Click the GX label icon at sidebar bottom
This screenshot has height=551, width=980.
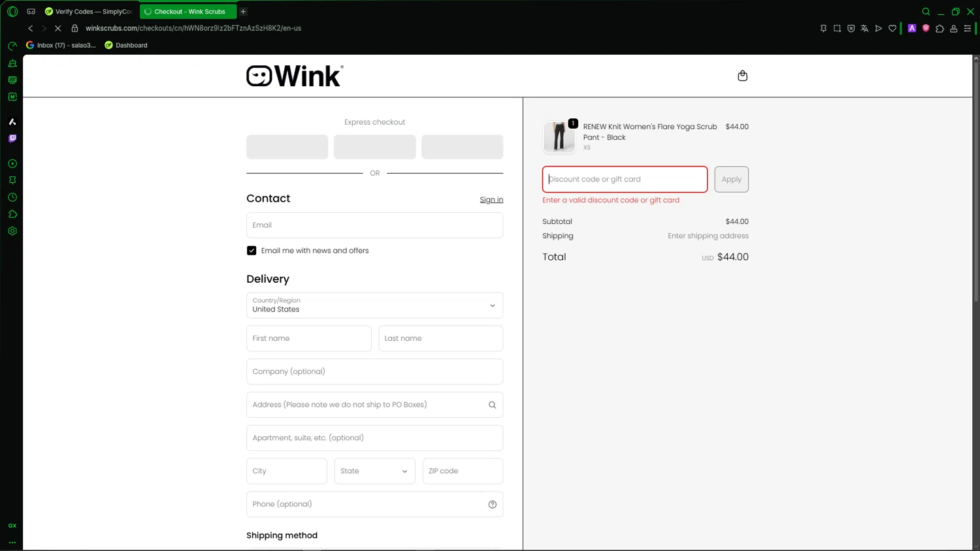[x=12, y=526]
